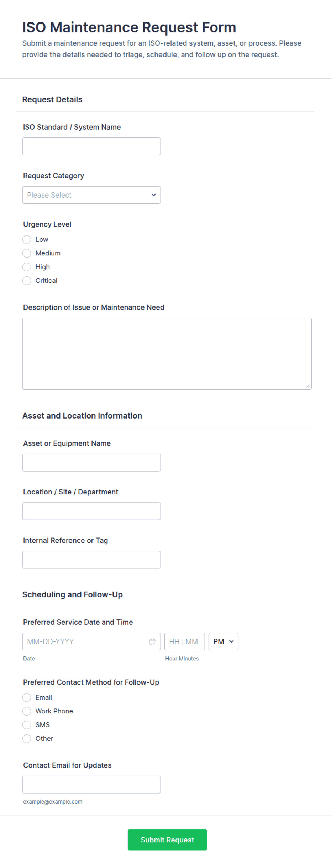Click the Submit Request button
The image size is (331, 868).
click(x=167, y=840)
